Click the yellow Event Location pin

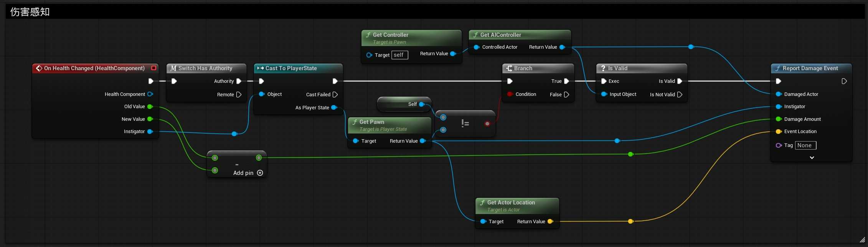click(x=778, y=132)
